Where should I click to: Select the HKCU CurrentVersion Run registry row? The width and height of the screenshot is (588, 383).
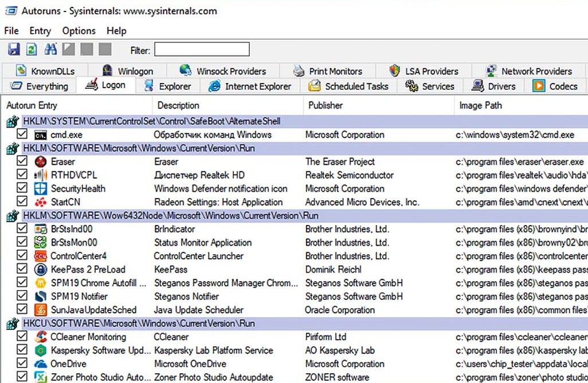(139, 323)
